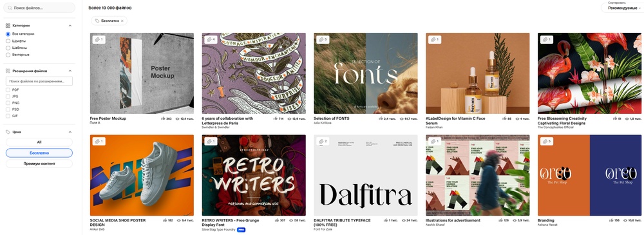This screenshot has height=235, width=644.
Task: Open The Conceptualise Official author link
Action: click(555, 127)
